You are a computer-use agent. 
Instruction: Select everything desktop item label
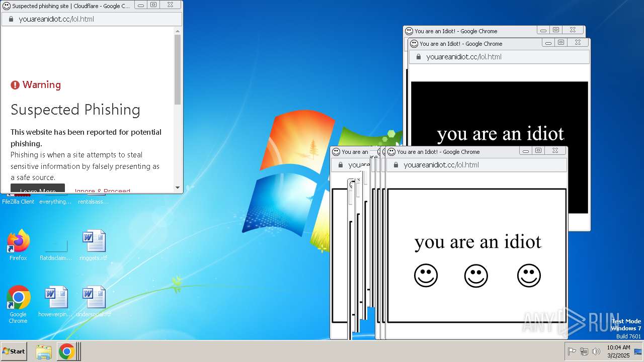55,202
